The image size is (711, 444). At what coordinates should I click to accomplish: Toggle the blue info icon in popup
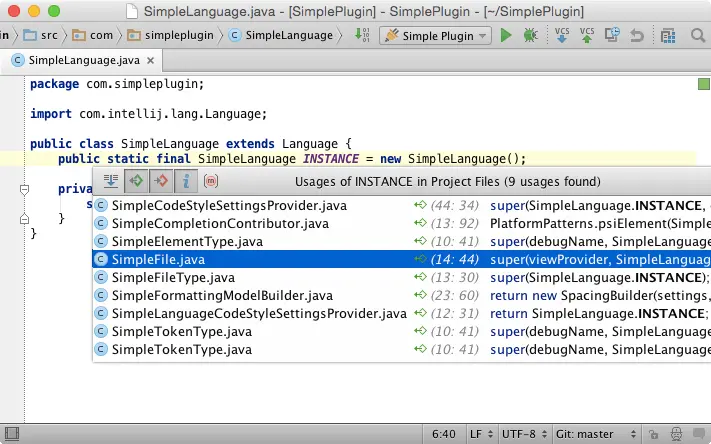point(185,181)
